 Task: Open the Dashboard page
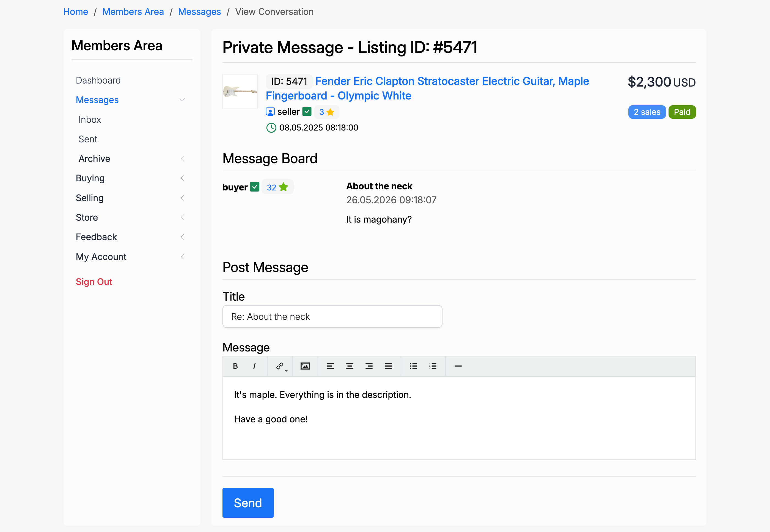click(98, 80)
